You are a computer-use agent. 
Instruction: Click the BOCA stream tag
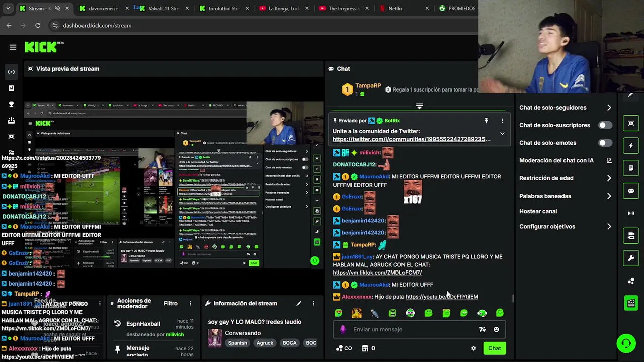click(x=289, y=343)
